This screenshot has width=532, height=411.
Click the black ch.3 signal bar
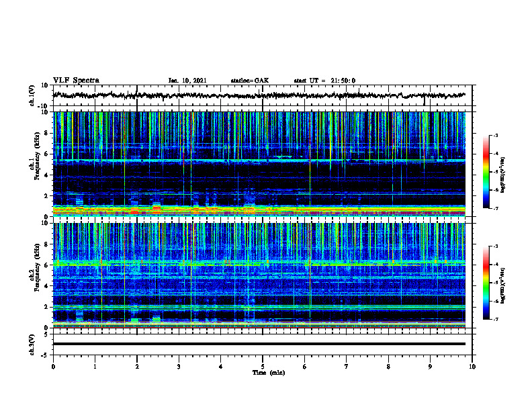(x=259, y=344)
